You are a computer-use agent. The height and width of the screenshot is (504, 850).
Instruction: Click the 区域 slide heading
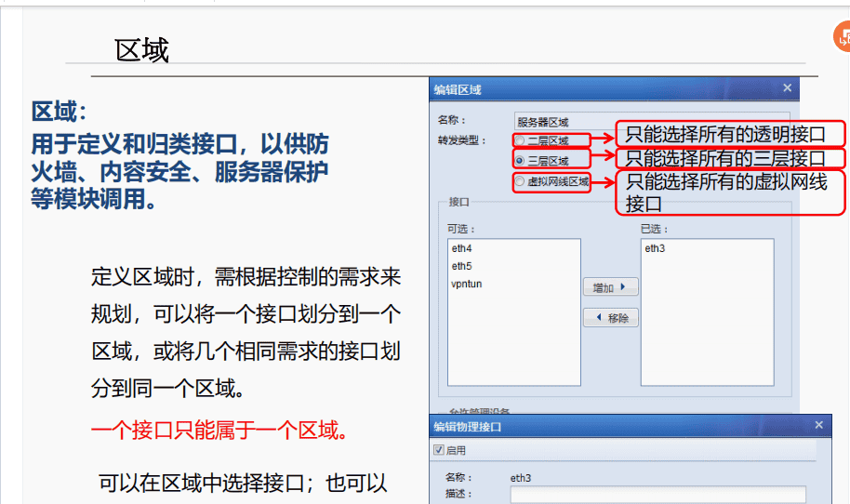tap(142, 50)
